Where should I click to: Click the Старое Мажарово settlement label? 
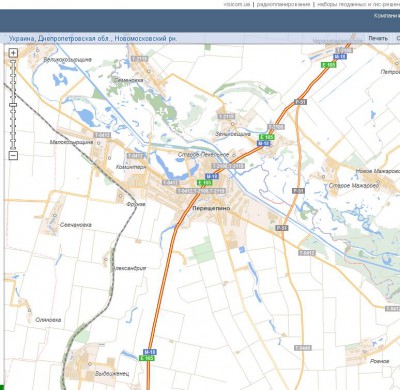[x=354, y=185]
